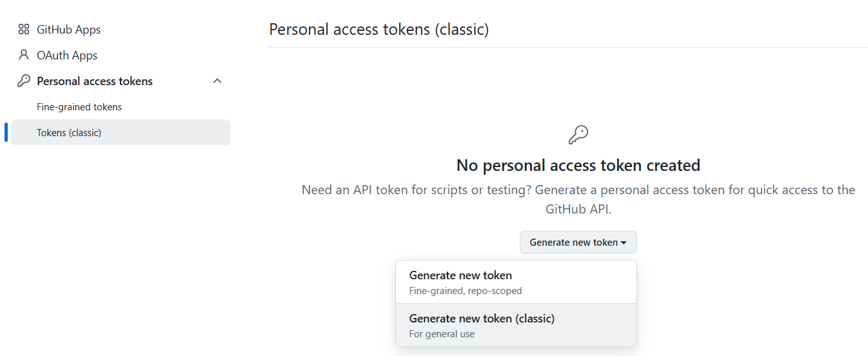Open the Fine-grained tokens sidebar page

coord(79,107)
